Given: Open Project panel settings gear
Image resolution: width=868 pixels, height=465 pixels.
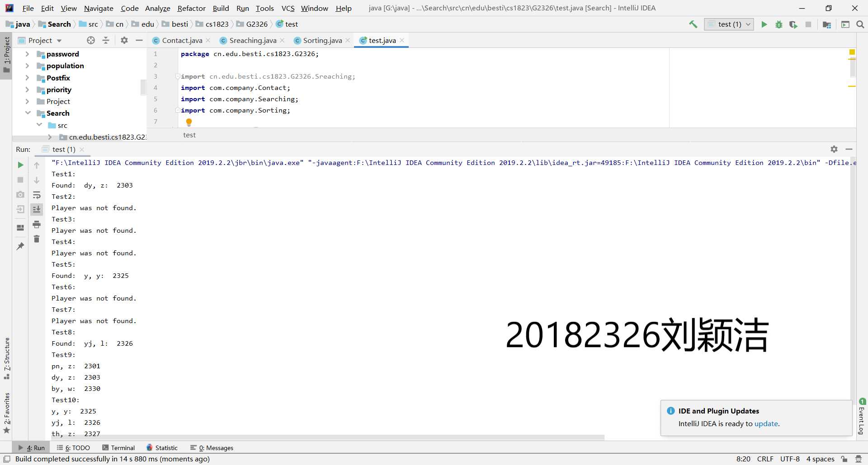Looking at the screenshot, I should (124, 40).
